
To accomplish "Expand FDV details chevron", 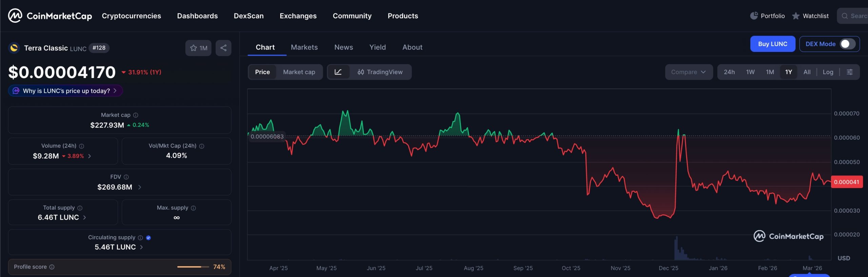I will [x=139, y=187].
